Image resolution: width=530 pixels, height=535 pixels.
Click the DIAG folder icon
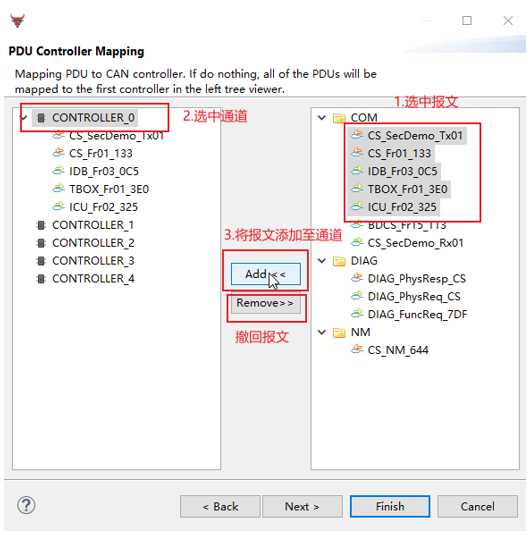[x=339, y=261]
